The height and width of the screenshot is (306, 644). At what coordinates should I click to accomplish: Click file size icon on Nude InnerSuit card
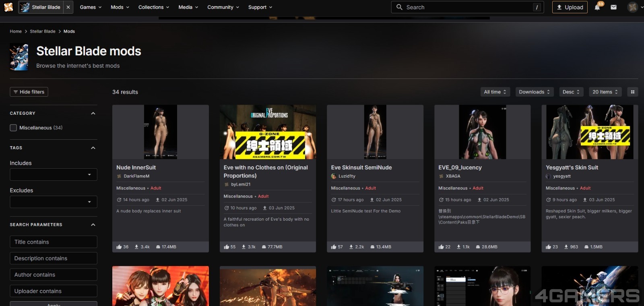pos(158,247)
